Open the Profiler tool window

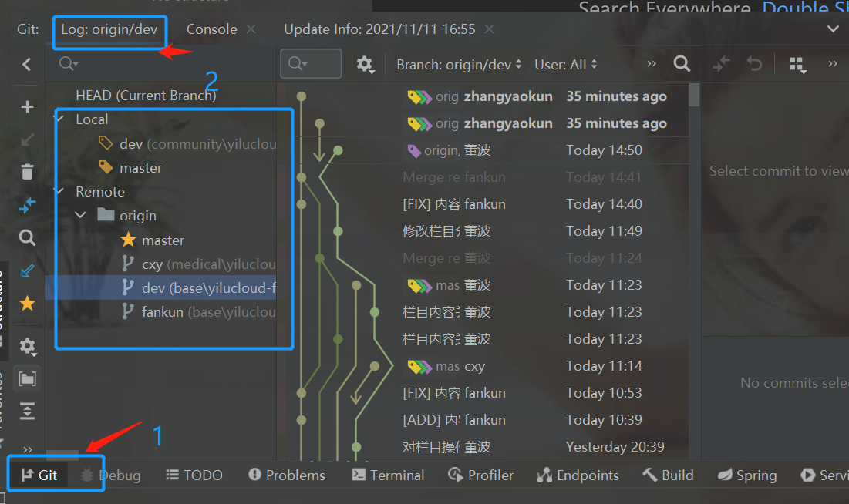coord(480,475)
